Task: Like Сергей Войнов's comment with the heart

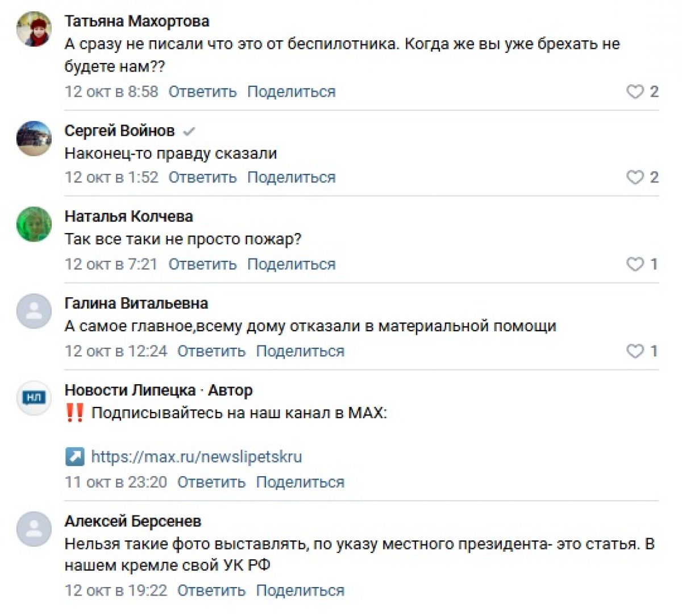Action: tap(635, 177)
